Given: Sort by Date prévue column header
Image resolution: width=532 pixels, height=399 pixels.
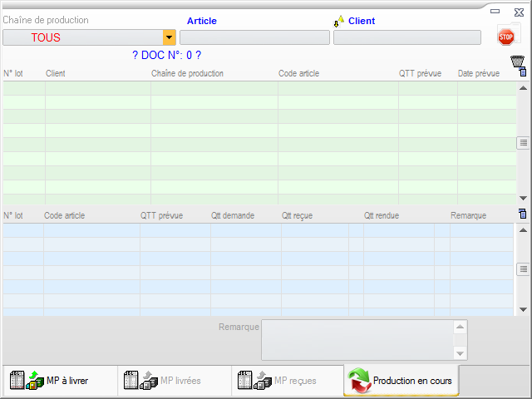Looking at the screenshot, I should coord(479,73).
